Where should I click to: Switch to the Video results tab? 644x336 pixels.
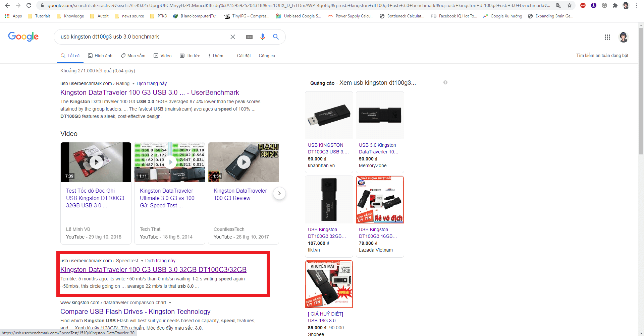point(163,56)
